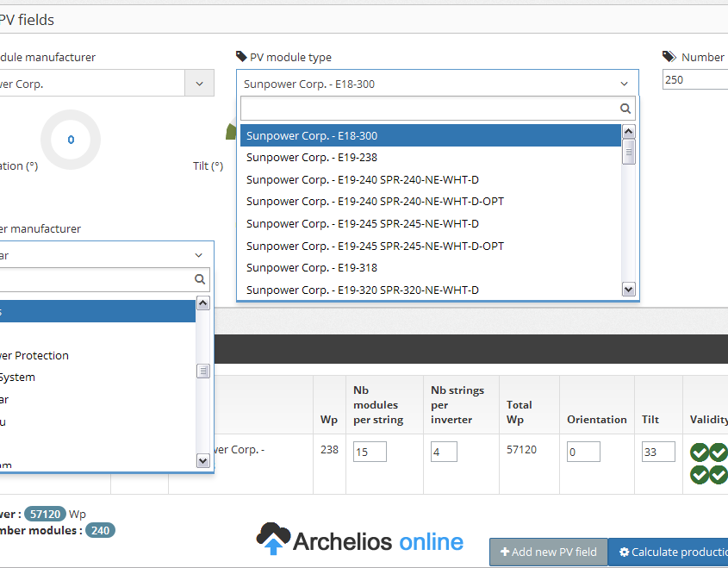Open the module manufacturer dropdown arrow
The image size is (728, 568).
coord(199,83)
